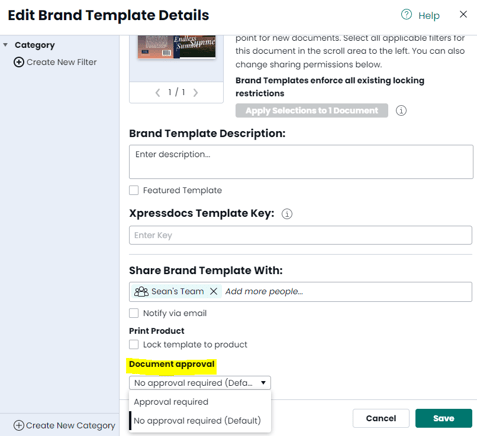Viewport: 477px width, 436px height.
Task: Go to previous template page arrow
Action: pyautogui.click(x=158, y=92)
